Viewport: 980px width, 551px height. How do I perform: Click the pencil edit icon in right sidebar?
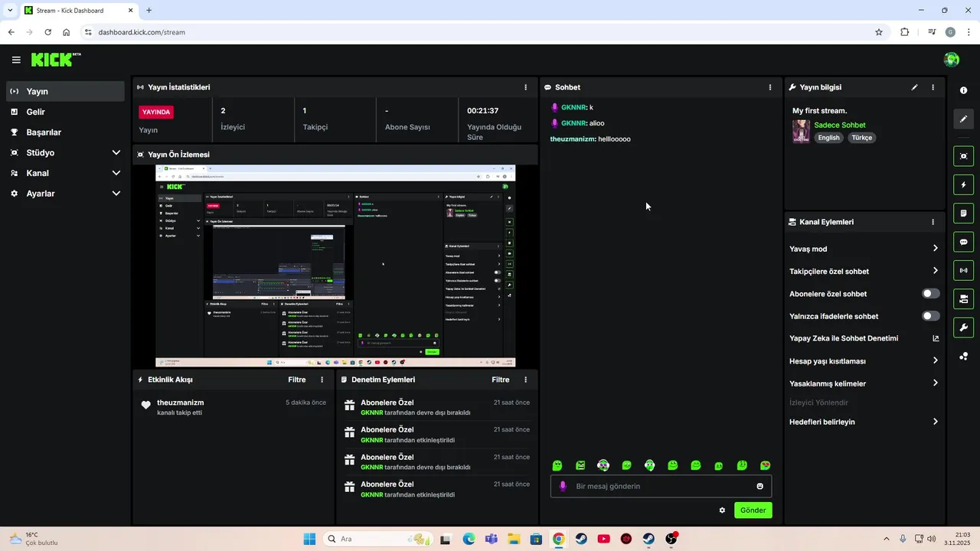(x=963, y=119)
